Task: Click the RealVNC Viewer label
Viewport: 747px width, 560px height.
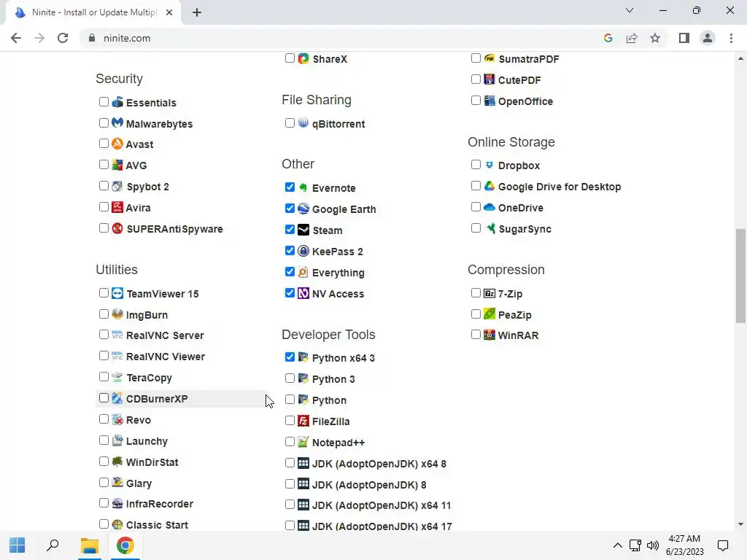Action: coord(166,356)
